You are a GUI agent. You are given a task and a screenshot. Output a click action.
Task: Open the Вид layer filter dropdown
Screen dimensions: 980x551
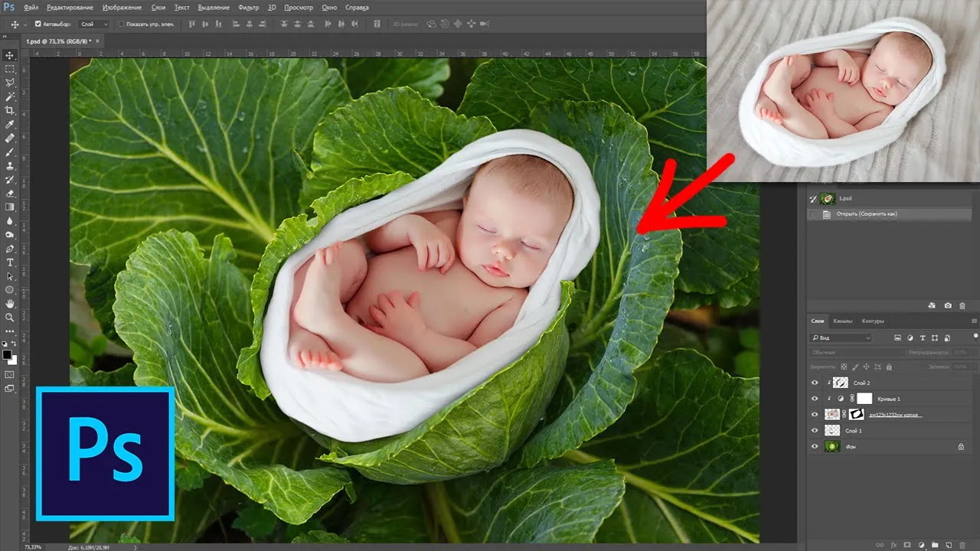click(841, 337)
